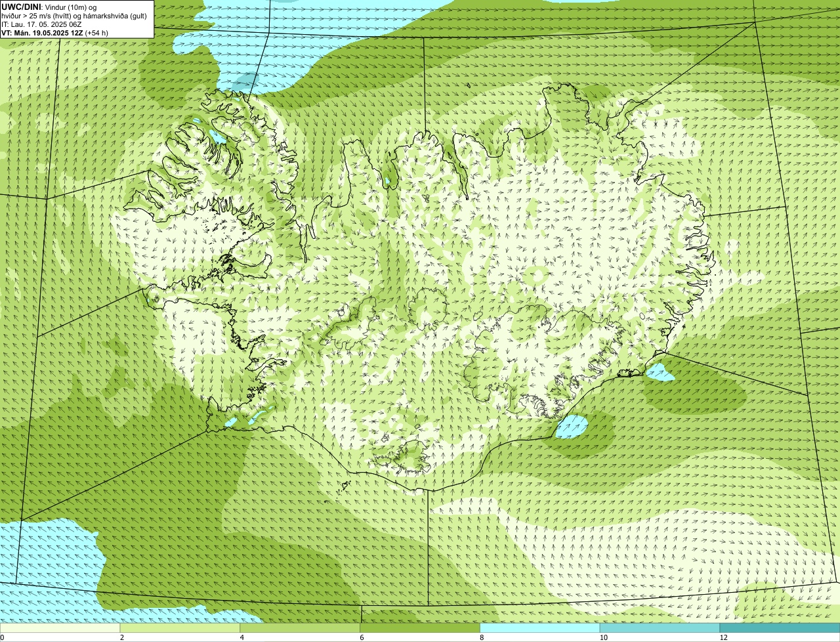Image resolution: width=840 pixels, height=642 pixels.
Task: Click the above 12 m/s teal legend swatch
Action: (x=780, y=628)
